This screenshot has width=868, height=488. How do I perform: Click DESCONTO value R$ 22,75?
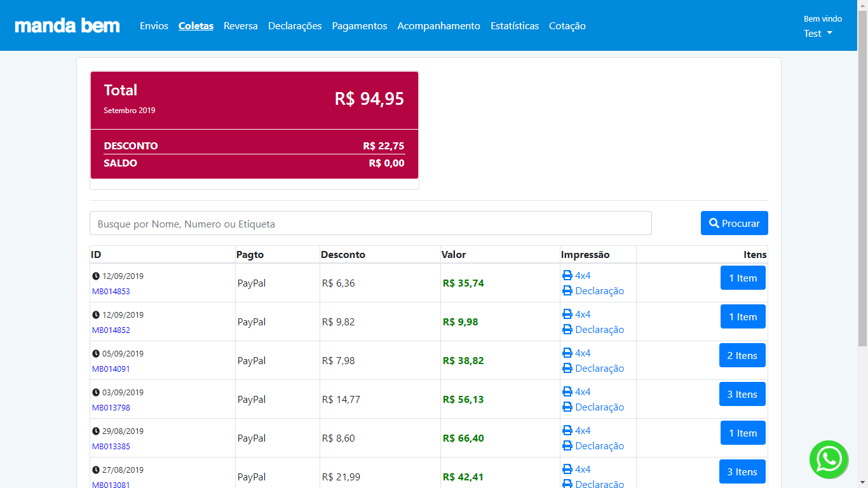pyautogui.click(x=384, y=146)
